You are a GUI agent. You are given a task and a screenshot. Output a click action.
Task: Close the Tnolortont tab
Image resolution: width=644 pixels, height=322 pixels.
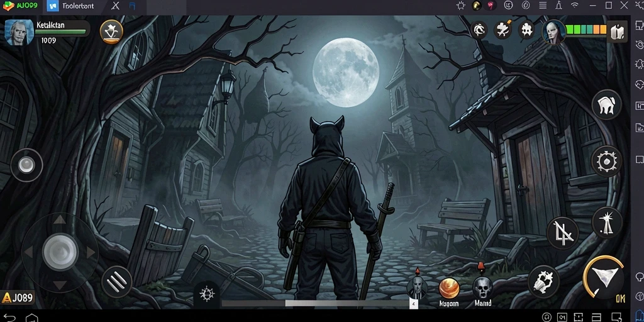click(116, 6)
